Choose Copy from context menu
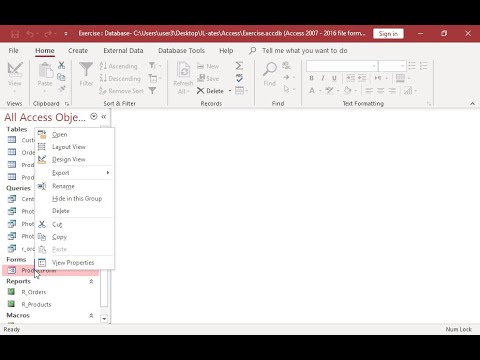Screen dimensions: 480x360 [x=75, y=237]
